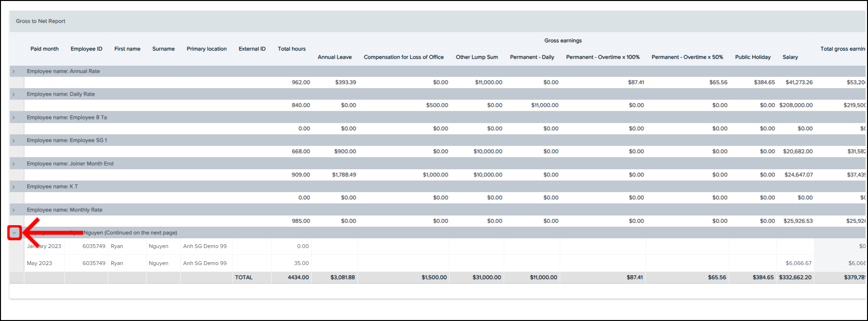Collapse the Ryan Nguyen group with chevron
868x321 pixels.
(x=14, y=233)
